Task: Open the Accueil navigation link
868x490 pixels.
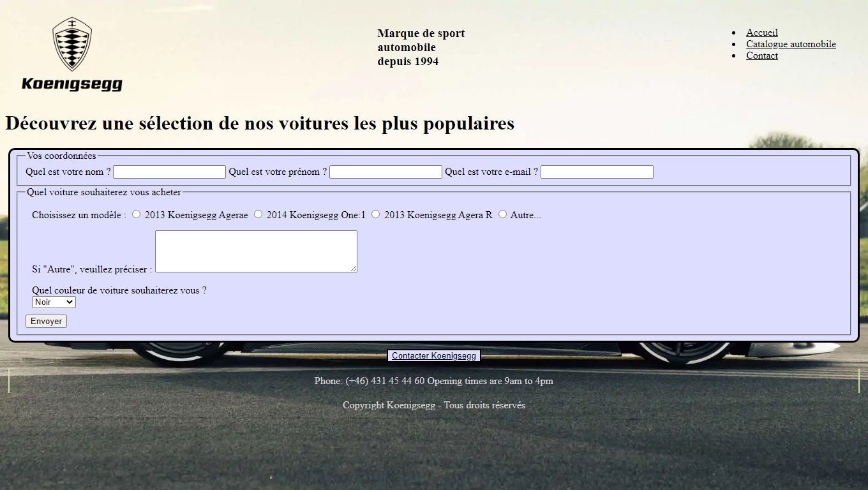Action: [761, 33]
